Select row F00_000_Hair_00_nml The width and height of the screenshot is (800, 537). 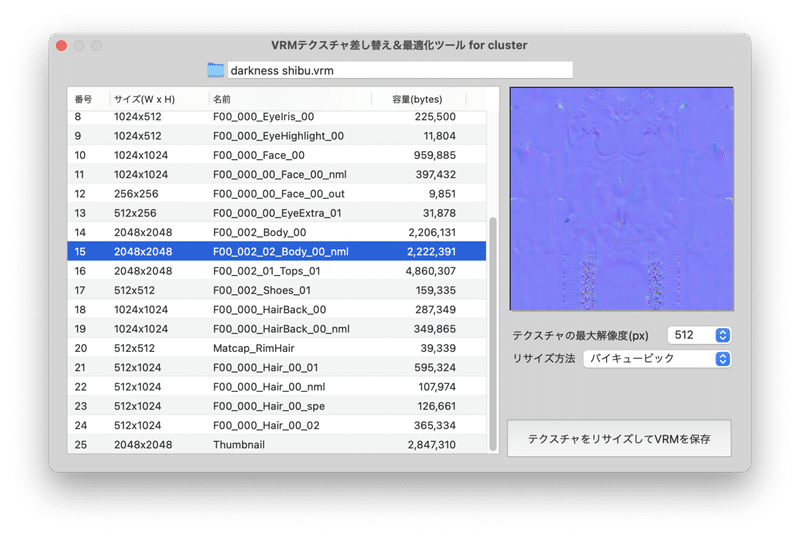point(277,387)
